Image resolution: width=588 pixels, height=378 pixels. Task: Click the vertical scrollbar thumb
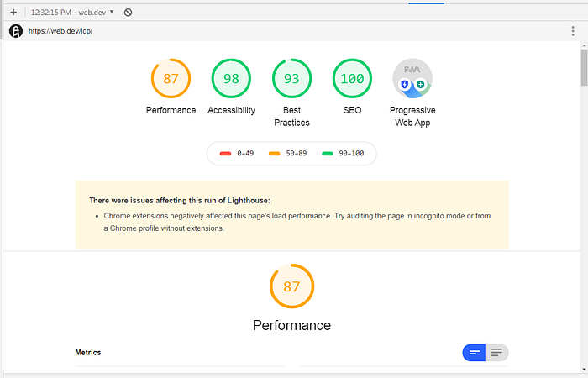[x=584, y=67]
